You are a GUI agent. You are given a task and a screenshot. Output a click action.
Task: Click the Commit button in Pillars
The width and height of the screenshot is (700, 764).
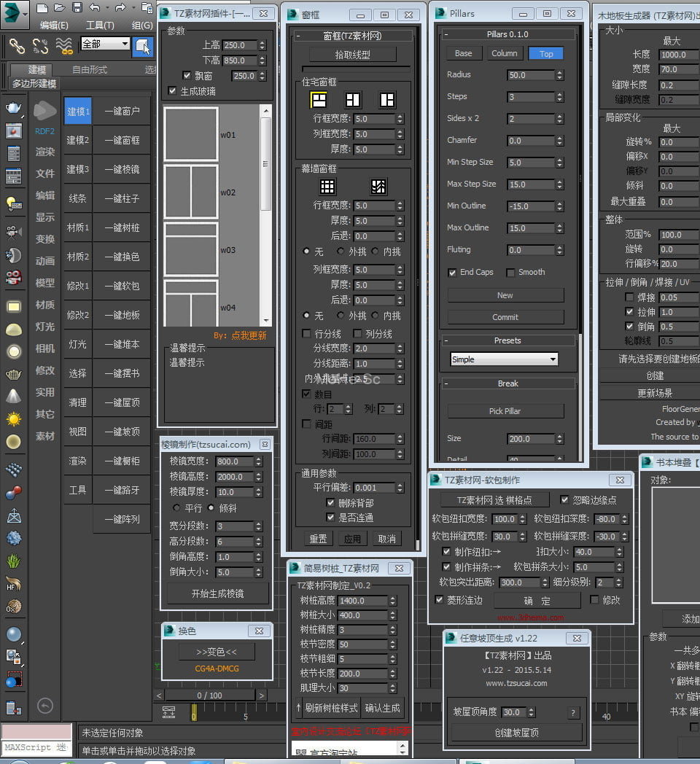click(x=505, y=317)
